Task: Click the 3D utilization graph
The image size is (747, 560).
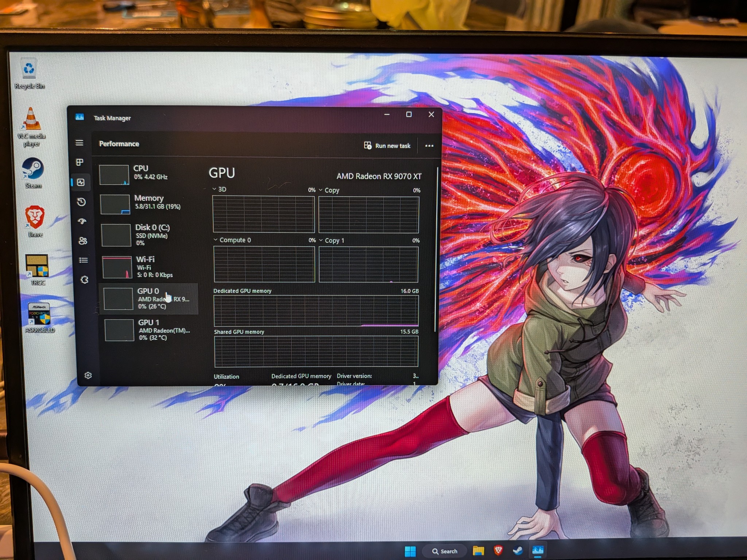Action: (263, 214)
